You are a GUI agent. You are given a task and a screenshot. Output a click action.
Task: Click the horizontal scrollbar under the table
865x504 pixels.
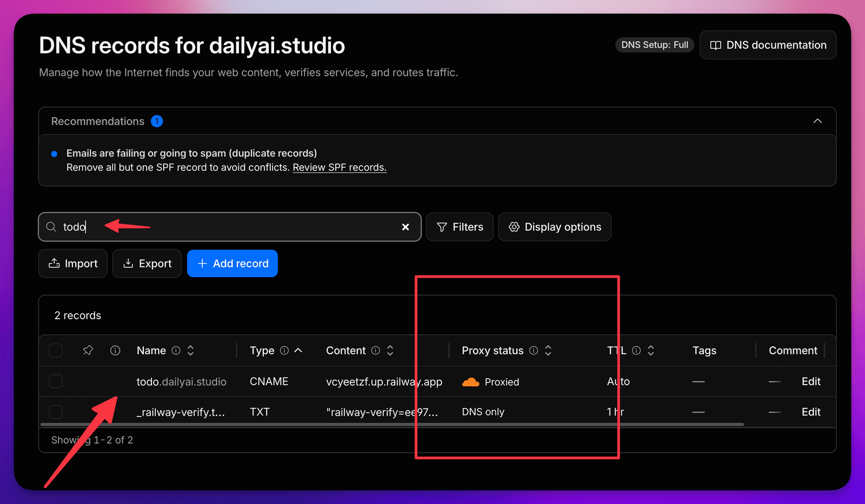point(392,425)
